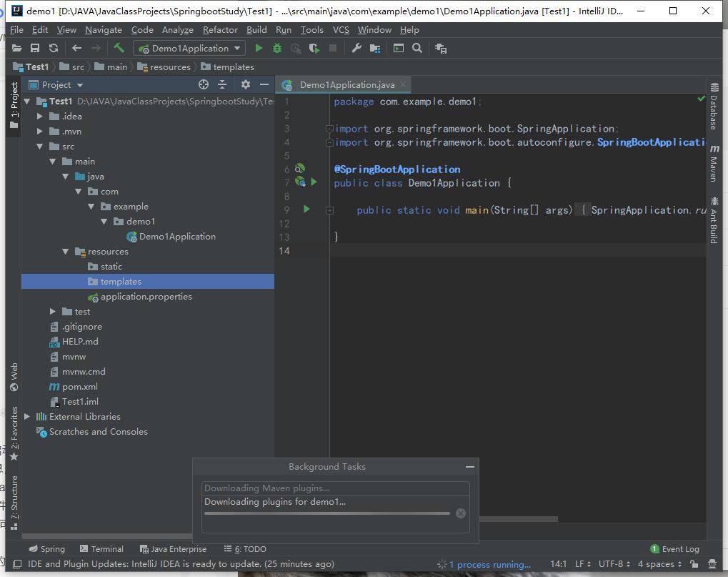Expand the test folder in project tree

[53, 312]
